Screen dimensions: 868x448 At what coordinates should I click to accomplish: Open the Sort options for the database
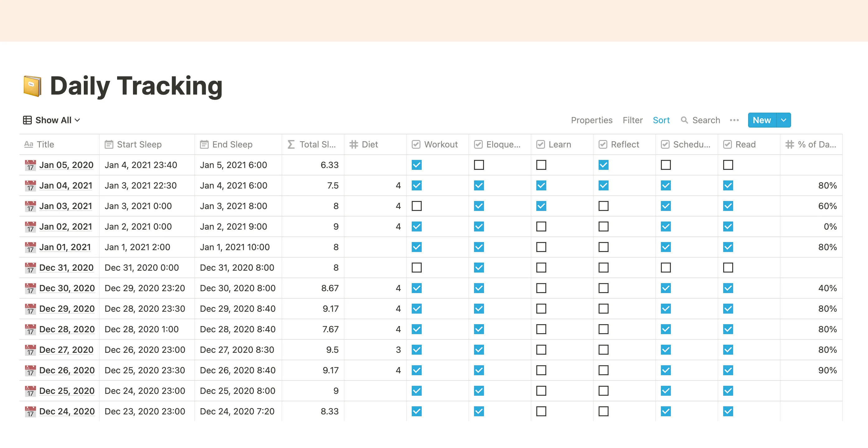661,120
